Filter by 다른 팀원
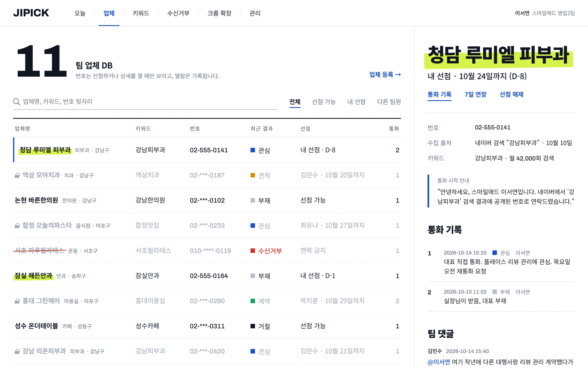The width and height of the screenshot is (588, 368). tap(389, 102)
